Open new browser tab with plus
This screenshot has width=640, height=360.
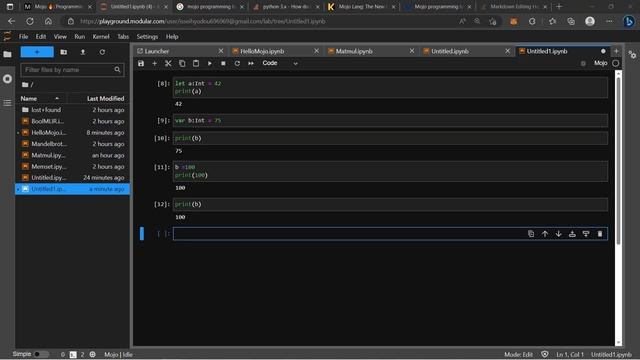[x=559, y=7]
